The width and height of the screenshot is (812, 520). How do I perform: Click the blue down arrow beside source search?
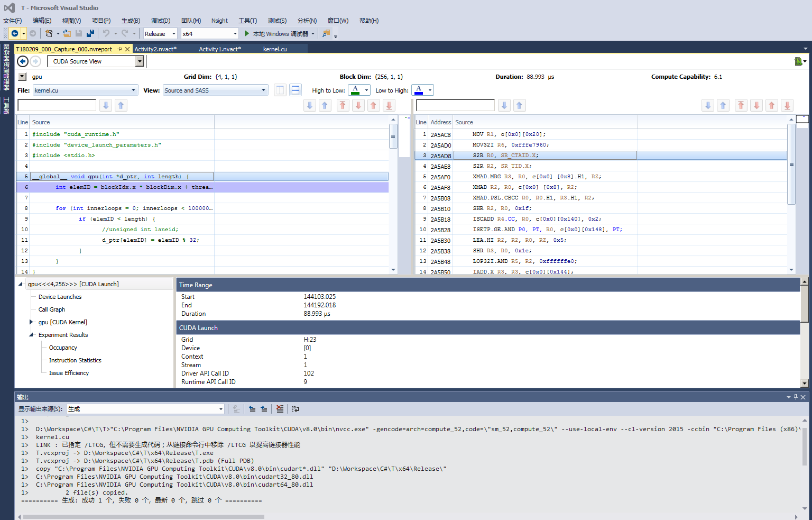tap(106, 105)
